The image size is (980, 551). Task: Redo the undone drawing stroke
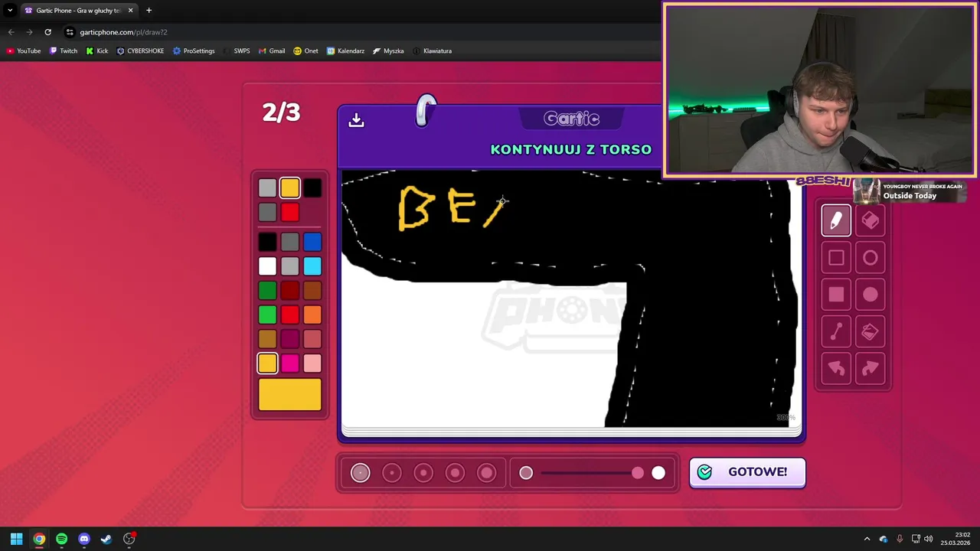tap(871, 369)
